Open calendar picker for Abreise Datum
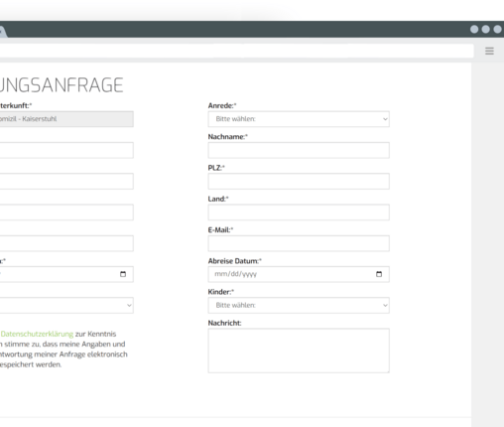Viewport: 504px width, 427px height. (x=379, y=274)
